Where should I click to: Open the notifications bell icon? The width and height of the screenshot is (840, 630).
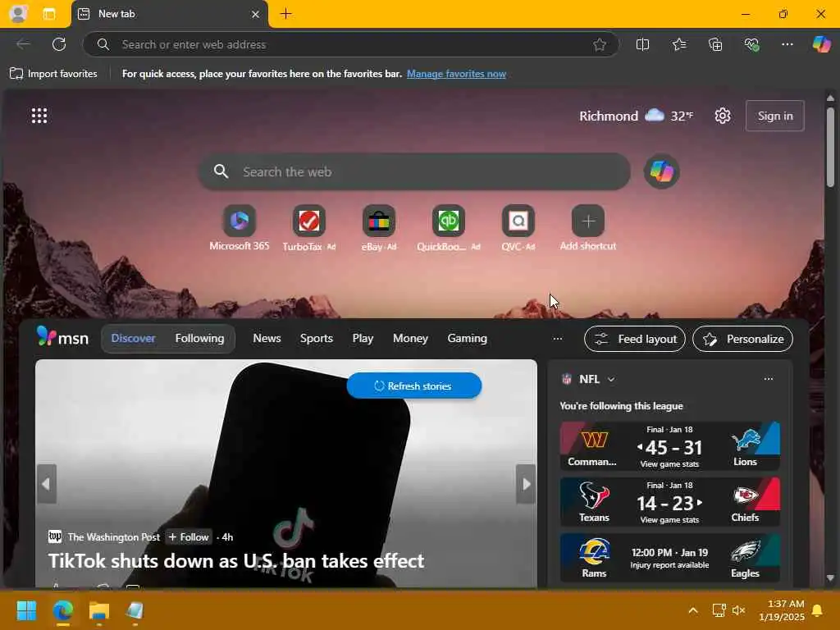[x=818, y=610]
